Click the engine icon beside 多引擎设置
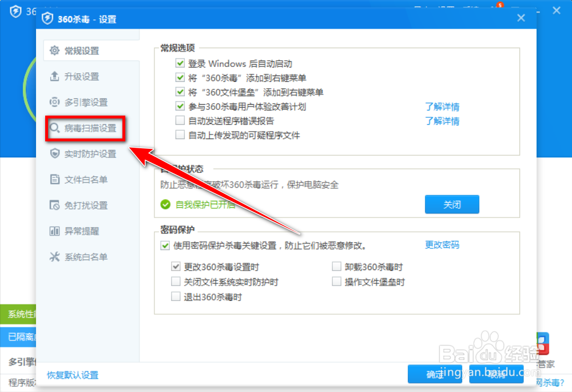The height and width of the screenshot is (392, 572). point(55,102)
